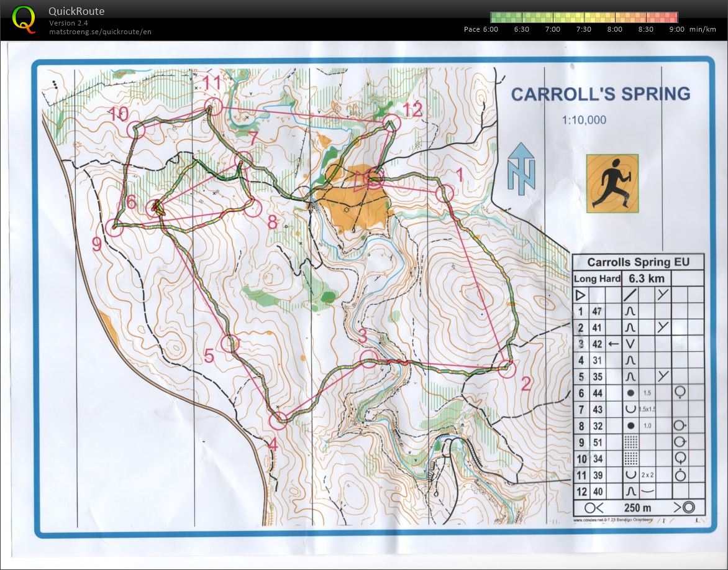Select control circle 12 on the map
This screenshot has width=728, height=570.
pos(391,123)
